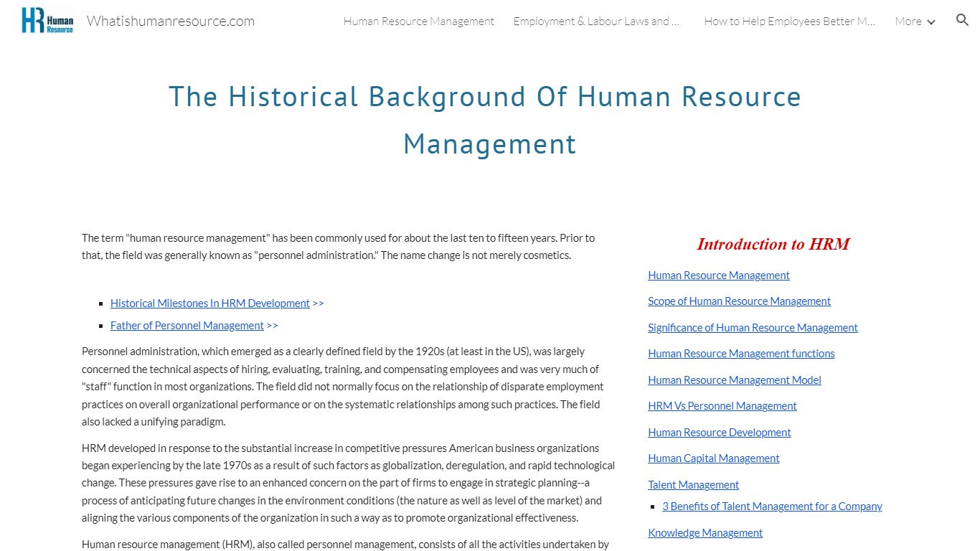Open Historical Milestones In HRM Development link
This screenshot has height=551, width=980.
click(x=210, y=303)
